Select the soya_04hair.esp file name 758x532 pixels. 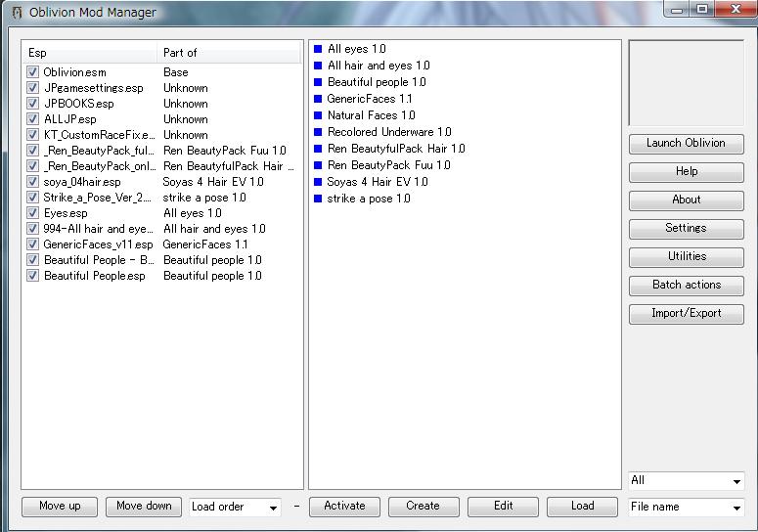(x=82, y=182)
